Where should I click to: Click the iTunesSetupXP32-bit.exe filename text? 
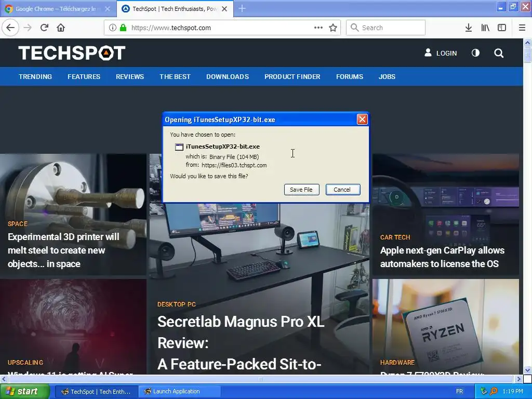(223, 147)
